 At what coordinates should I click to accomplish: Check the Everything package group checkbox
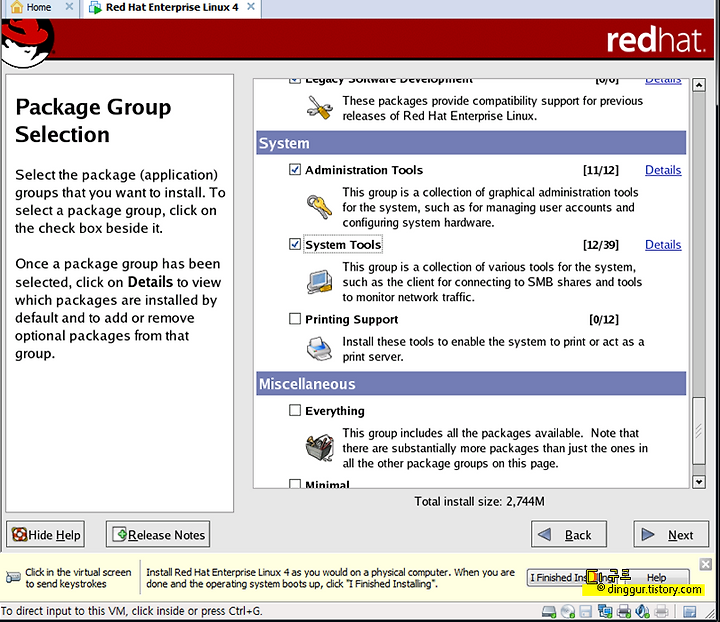click(295, 410)
